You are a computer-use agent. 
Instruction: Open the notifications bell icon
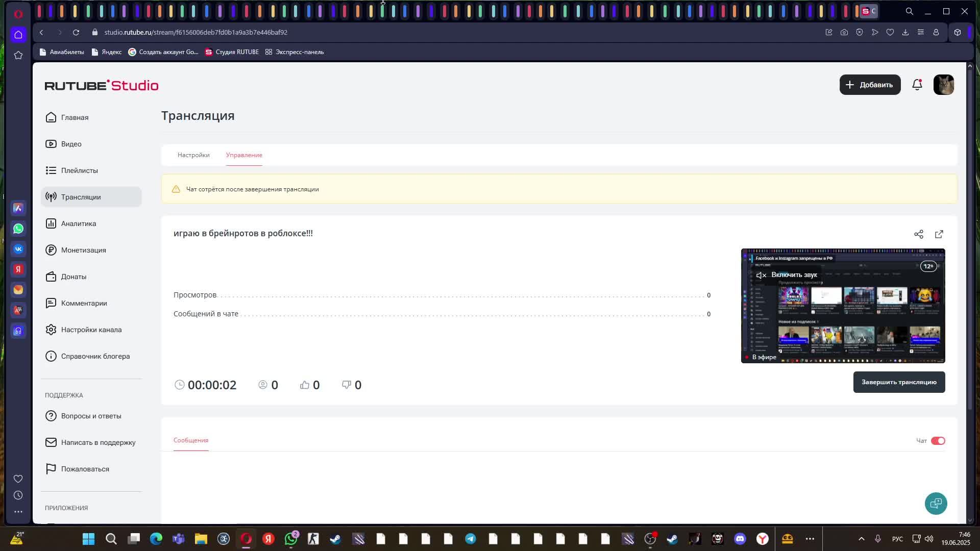pyautogui.click(x=917, y=85)
